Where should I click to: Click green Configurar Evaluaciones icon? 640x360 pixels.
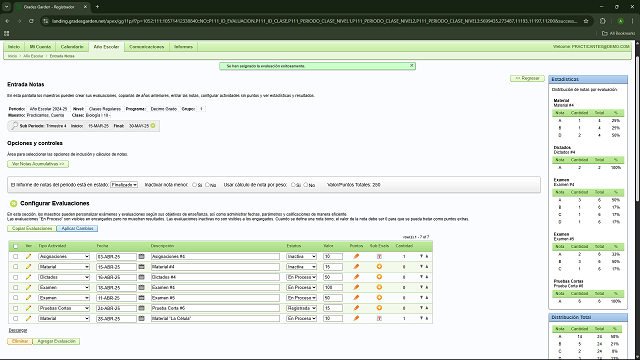13,203
